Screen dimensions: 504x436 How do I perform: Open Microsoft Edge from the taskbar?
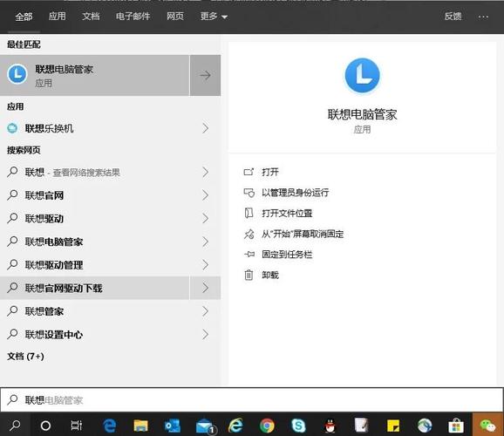click(x=109, y=426)
